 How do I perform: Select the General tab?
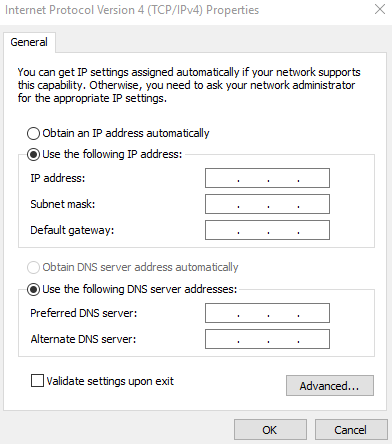(x=29, y=42)
